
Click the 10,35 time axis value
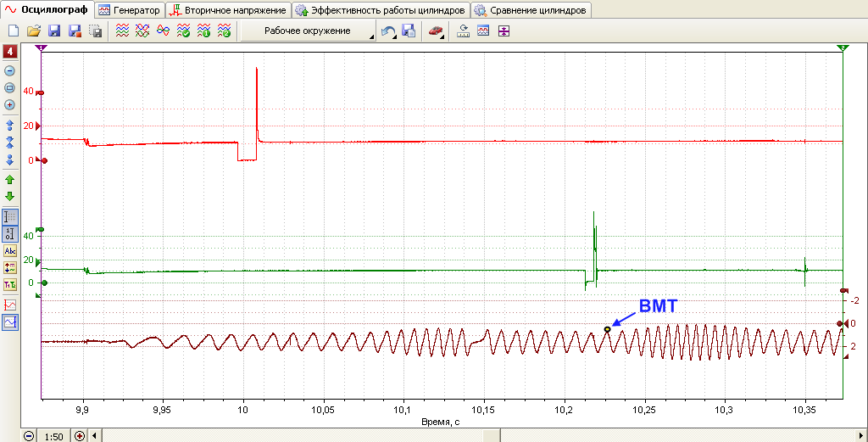point(804,410)
